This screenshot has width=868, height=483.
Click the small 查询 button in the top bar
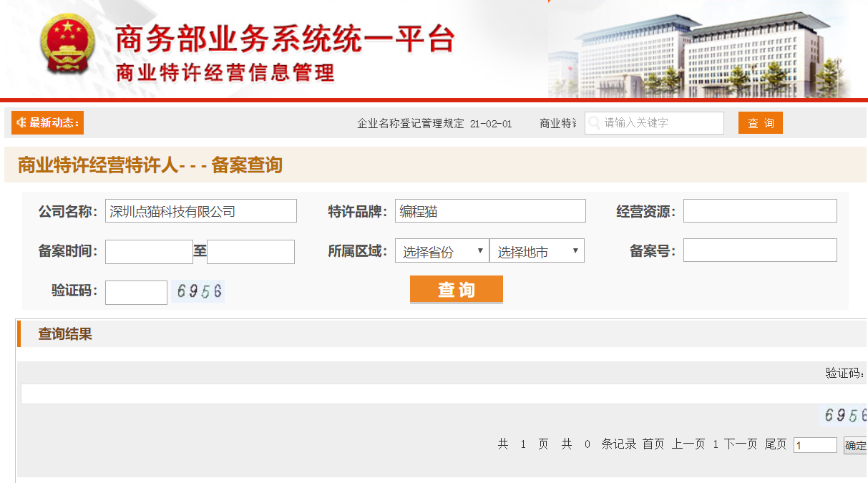[760, 123]
